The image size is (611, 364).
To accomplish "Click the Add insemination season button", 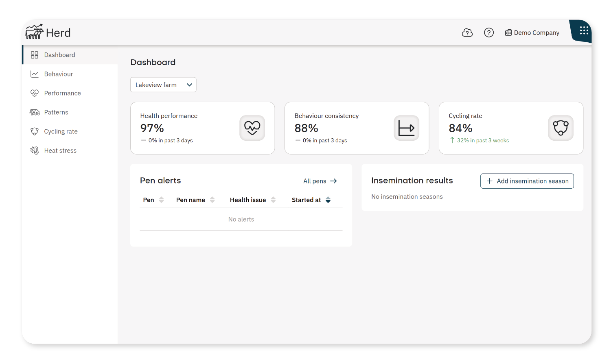I will pyautogui.click(x=527, y=181).
